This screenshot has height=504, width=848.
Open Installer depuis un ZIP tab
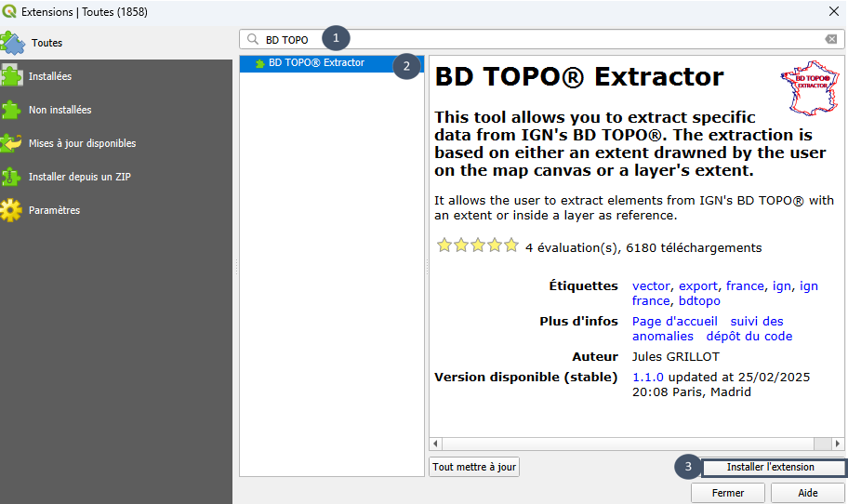tap(116, 177)
